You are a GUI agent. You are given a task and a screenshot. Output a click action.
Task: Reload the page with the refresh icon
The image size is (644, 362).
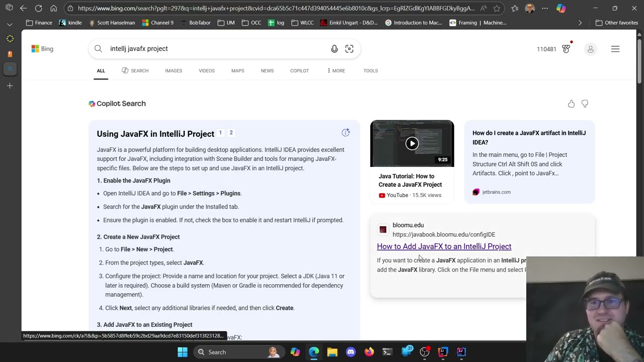tap(38, 9)
